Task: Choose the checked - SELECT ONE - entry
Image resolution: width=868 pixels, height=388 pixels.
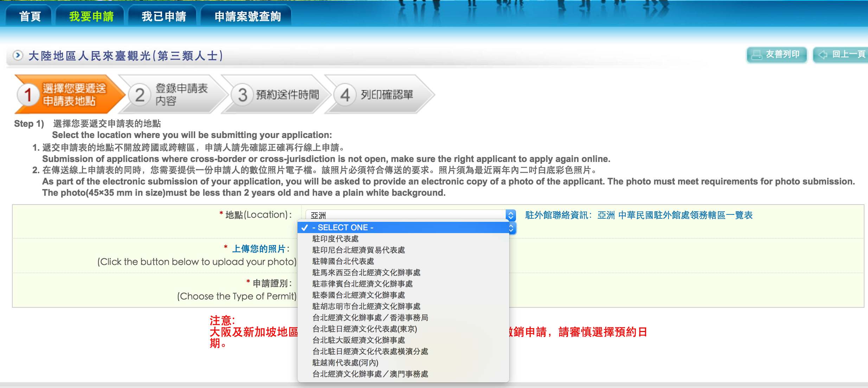Action: click(343, 227)
